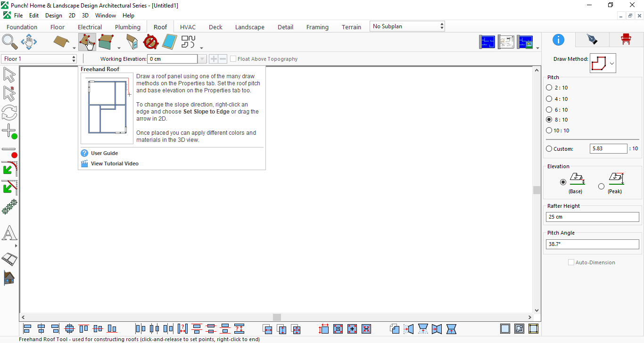
Task: Open the Landscape tab
Action: [250, 27]
